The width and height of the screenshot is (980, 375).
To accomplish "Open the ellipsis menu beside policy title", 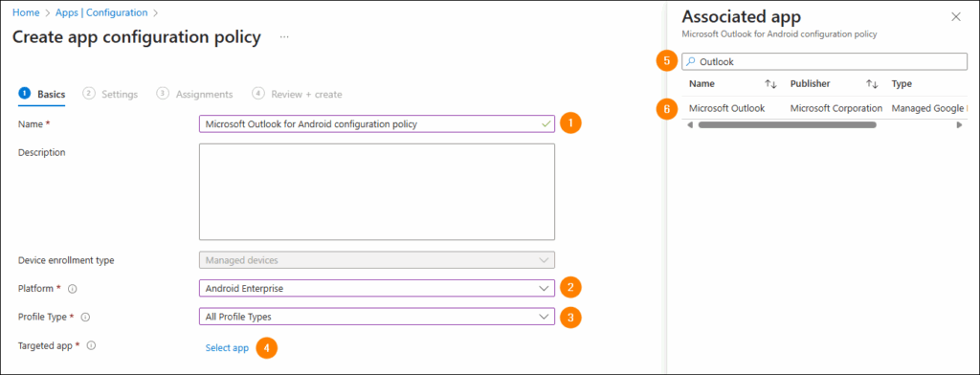I will pos(284,37).
